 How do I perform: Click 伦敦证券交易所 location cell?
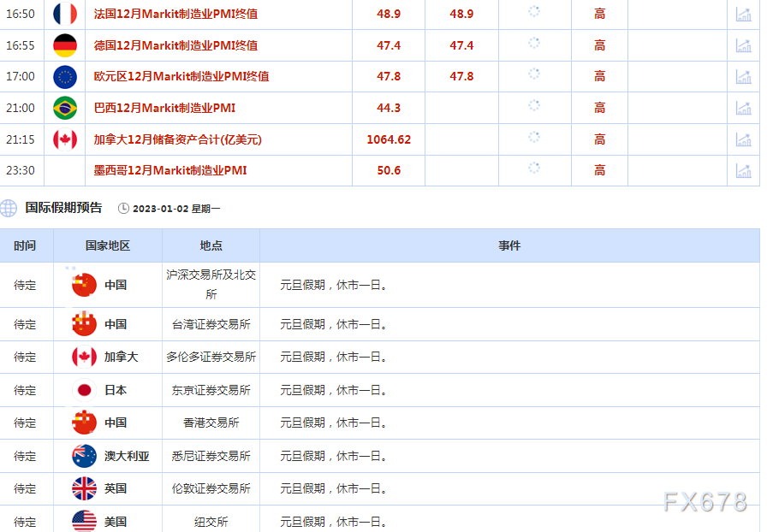[211, 488]
